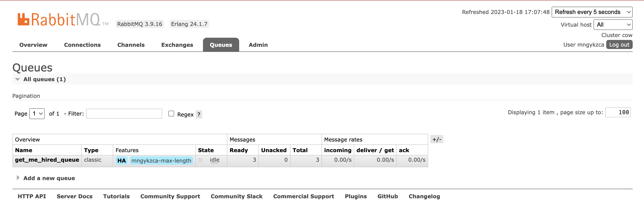
Task: Open the Page number dropdown
Action: pos(37,114)
